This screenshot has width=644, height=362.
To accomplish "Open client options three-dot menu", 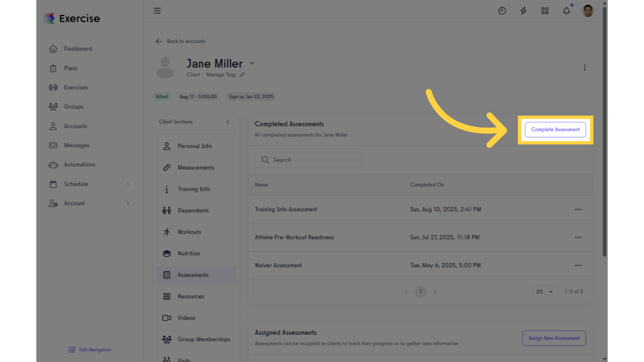I will click(585, 68).
